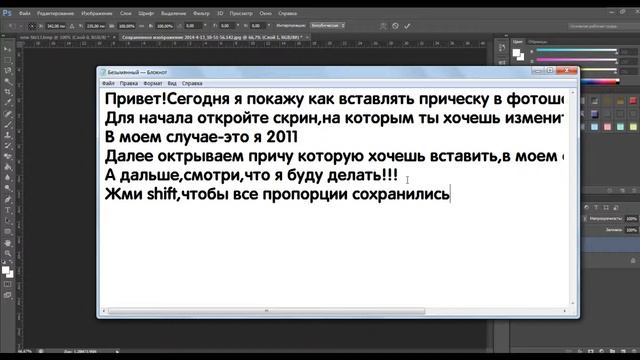Switch to warp mode in options bar
The image size is (640, 360).
[x=383, y=26]
